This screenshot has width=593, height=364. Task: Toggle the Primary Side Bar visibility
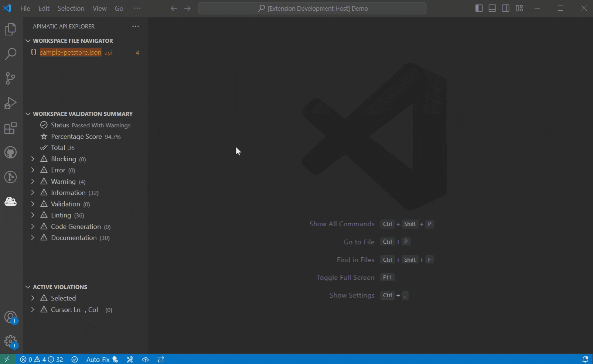pyautogui.click(x=479, y=8)
